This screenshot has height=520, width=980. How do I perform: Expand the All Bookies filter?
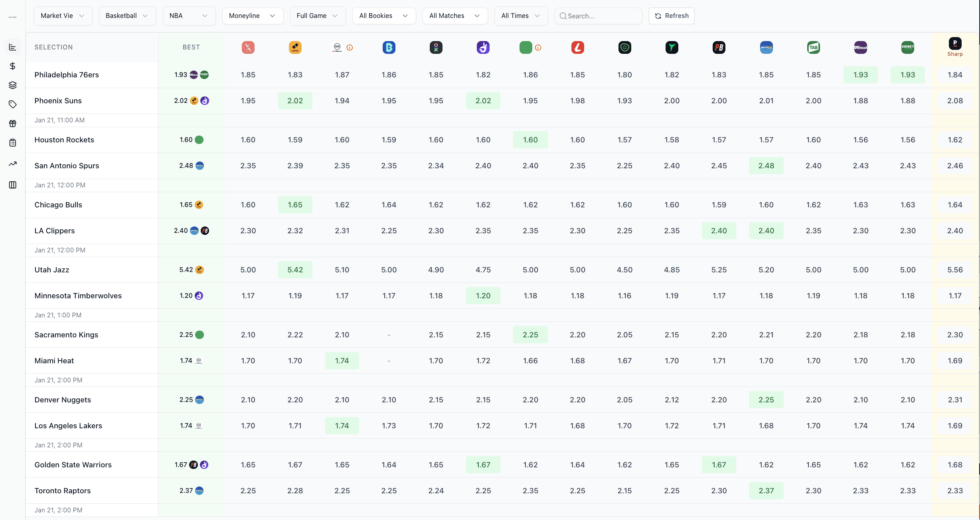[383, 16]
